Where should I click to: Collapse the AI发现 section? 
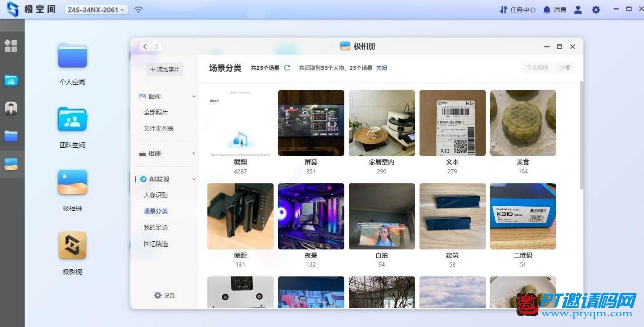(x=194, y=179)
